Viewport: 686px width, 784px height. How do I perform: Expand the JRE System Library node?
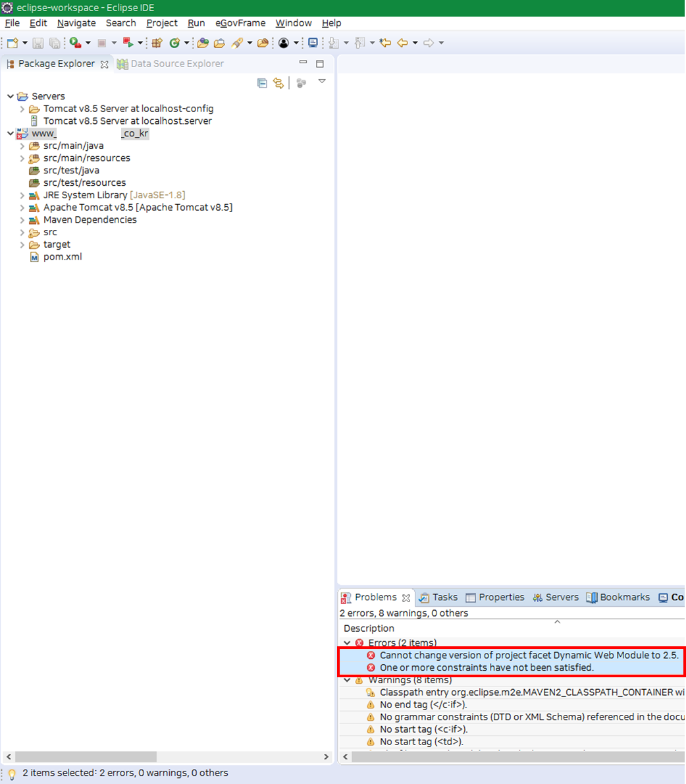coord(22,195)
